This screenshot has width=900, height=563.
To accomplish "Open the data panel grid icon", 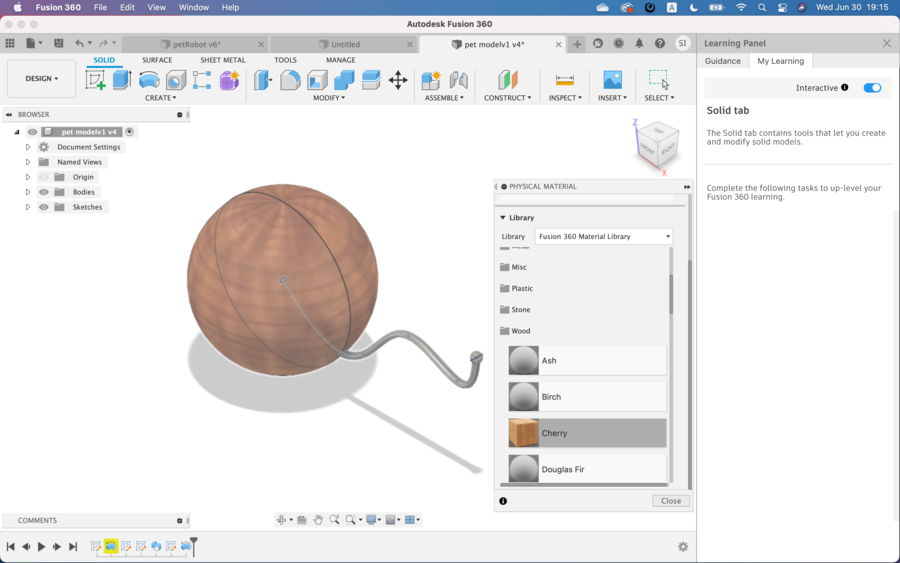I will [10, 43].
